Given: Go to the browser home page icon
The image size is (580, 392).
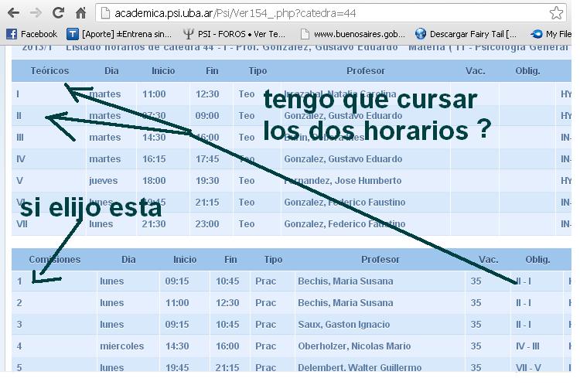Looking at the screenshot, I should 80,13.
